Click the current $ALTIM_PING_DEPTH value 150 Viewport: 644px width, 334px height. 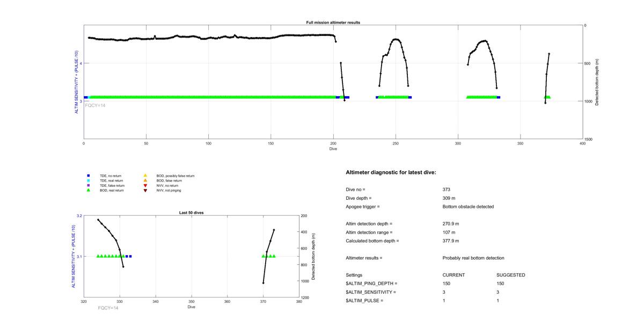click(x=447, y=284)
